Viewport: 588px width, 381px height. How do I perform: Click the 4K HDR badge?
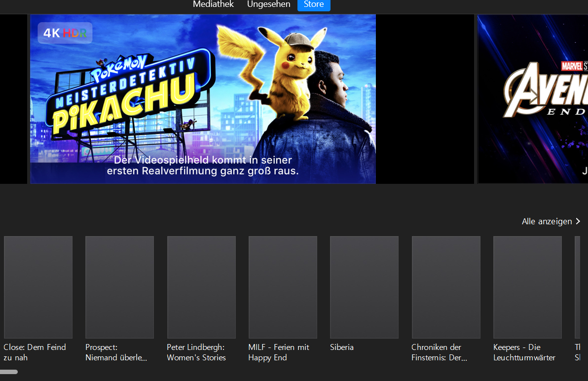(65, 33)
